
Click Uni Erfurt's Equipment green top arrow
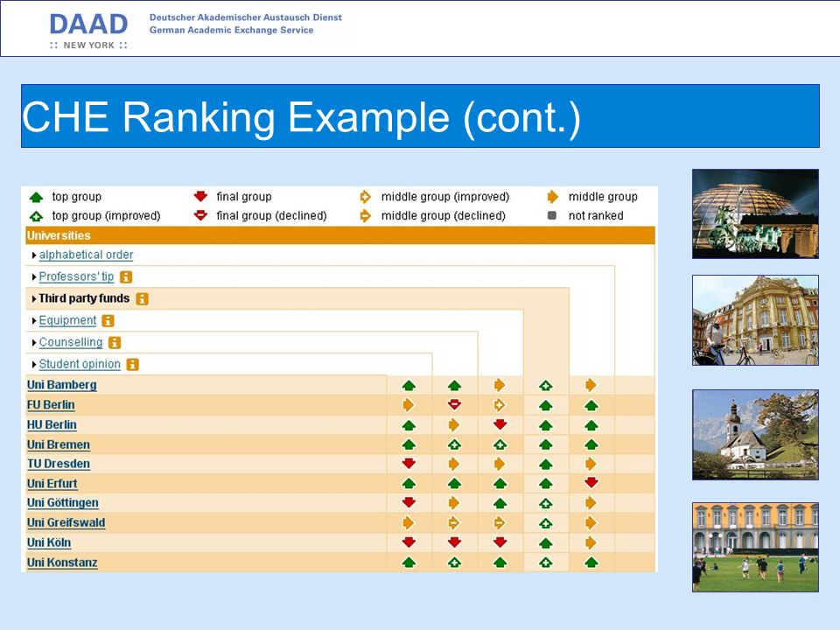point(500,484)
